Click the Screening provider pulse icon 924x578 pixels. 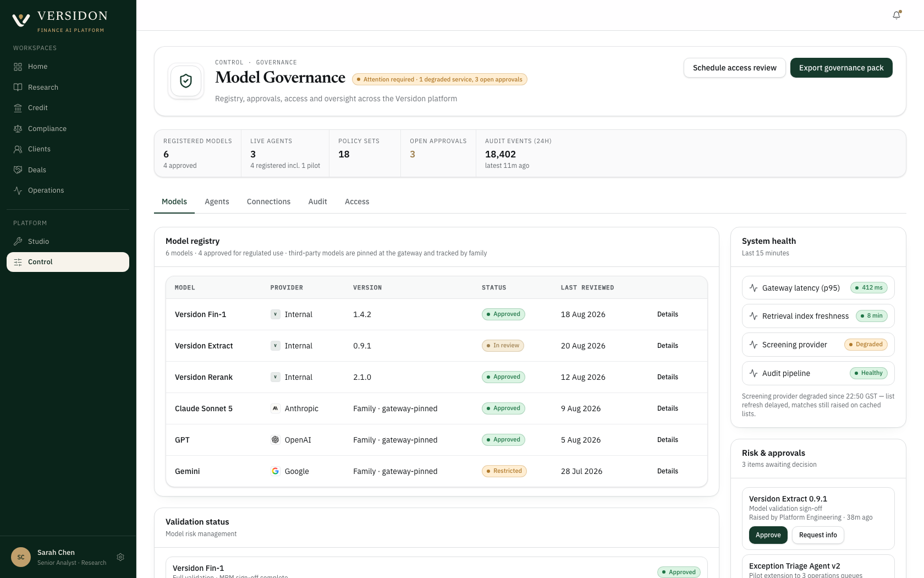[x=754, y=345]
